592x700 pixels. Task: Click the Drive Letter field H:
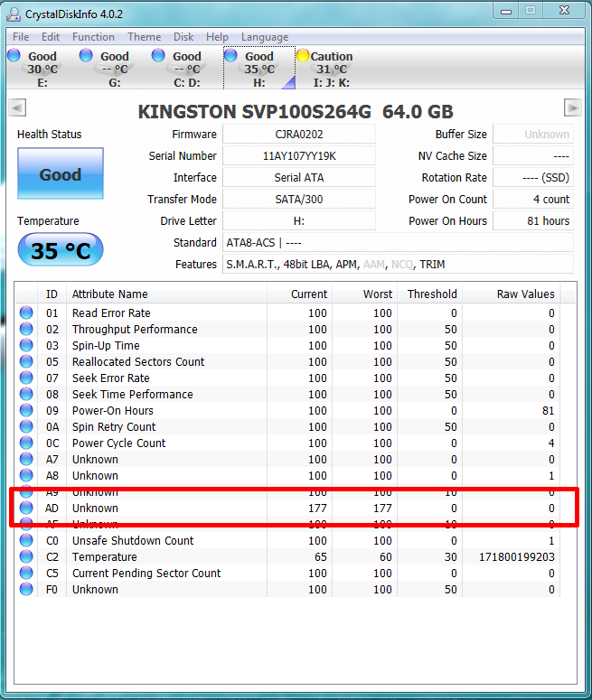[299, 221]
